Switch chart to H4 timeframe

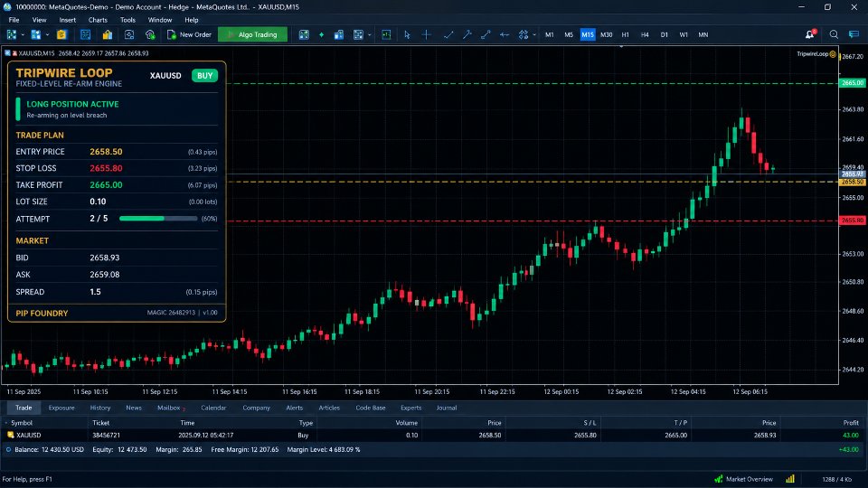point(645,34)
